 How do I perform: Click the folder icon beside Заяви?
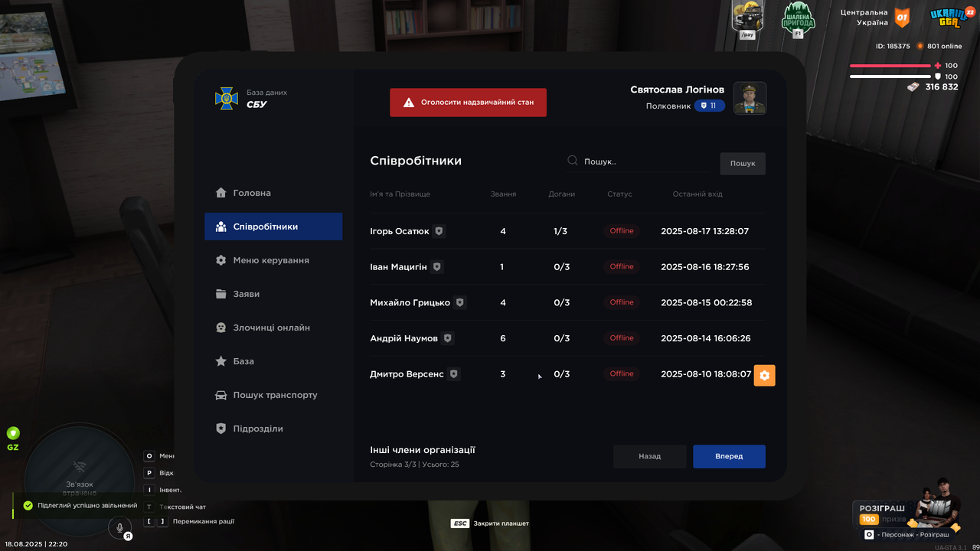[221, 294]
